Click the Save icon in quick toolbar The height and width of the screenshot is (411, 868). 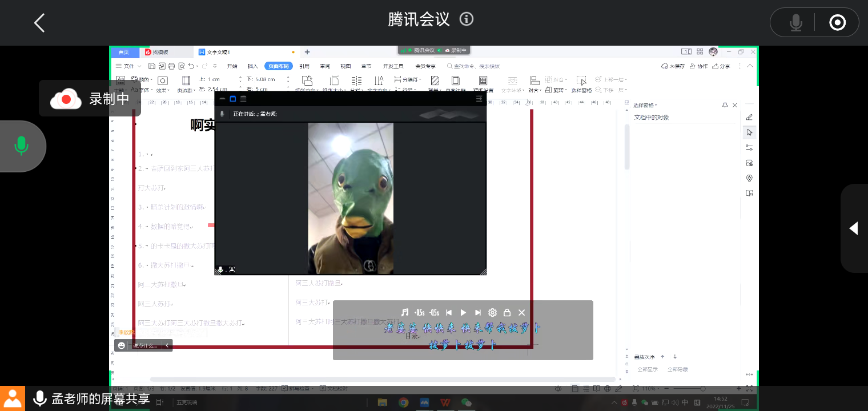[x=152, y=66]
